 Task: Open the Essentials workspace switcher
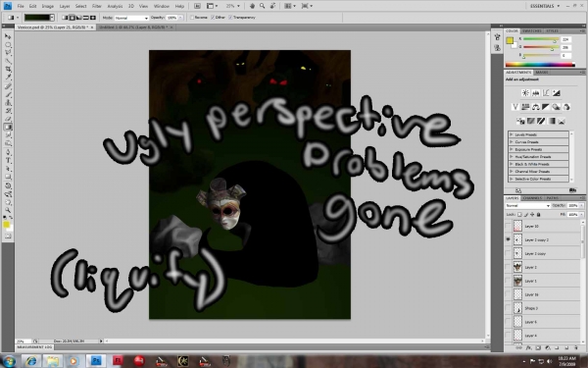click(x=545, y=6)
